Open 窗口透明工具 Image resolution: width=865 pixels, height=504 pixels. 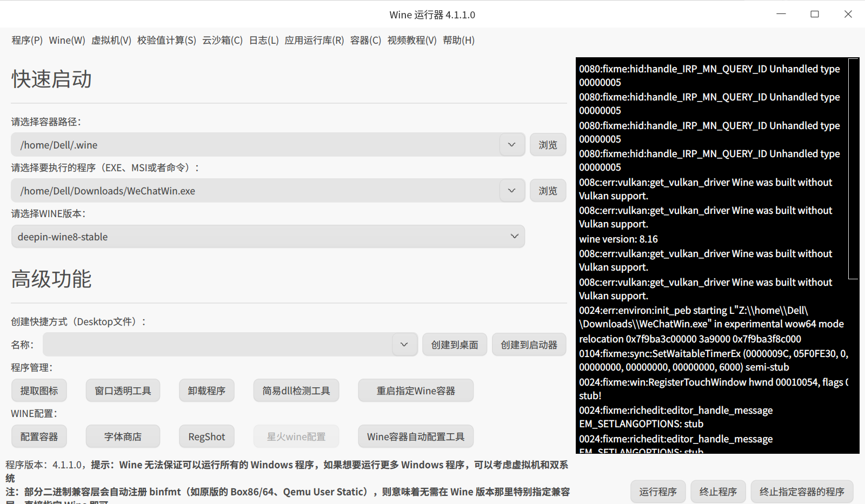click(123, 391)
